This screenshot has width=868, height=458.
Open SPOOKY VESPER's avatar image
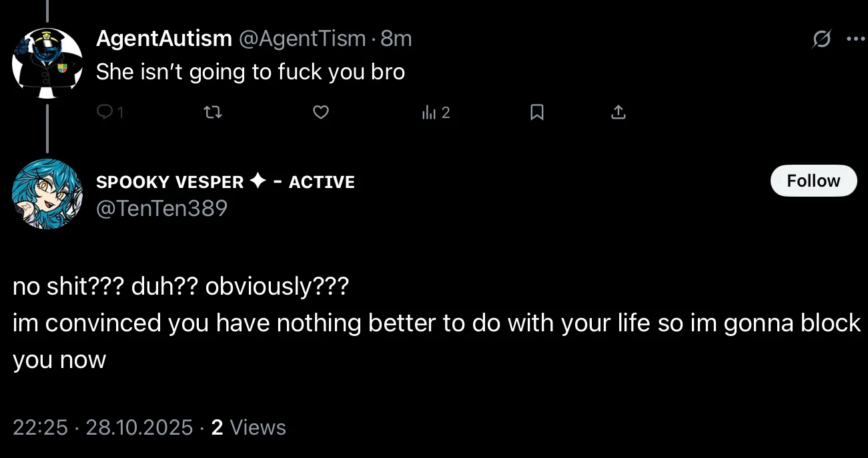[47, 194]
